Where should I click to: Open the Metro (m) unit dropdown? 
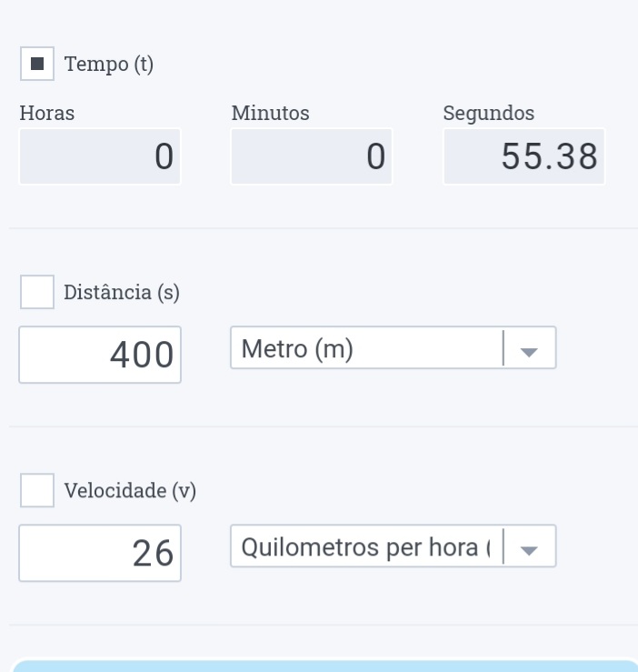point(364,348)
